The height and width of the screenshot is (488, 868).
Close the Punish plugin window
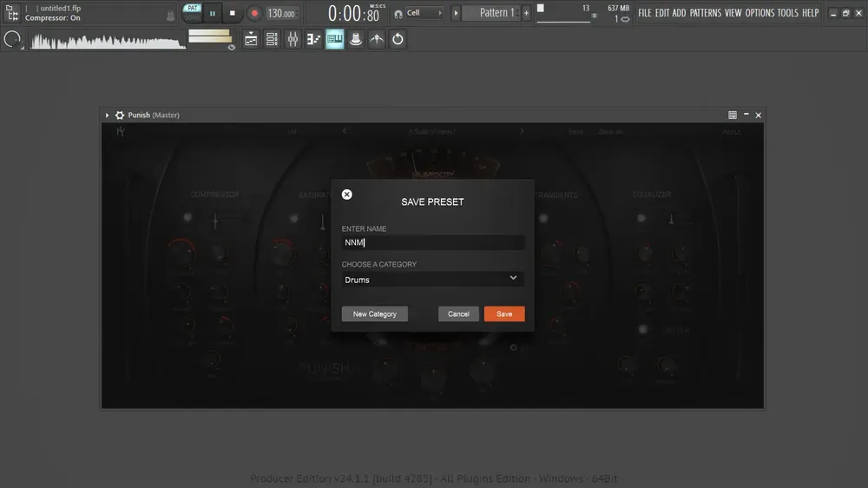759,115
